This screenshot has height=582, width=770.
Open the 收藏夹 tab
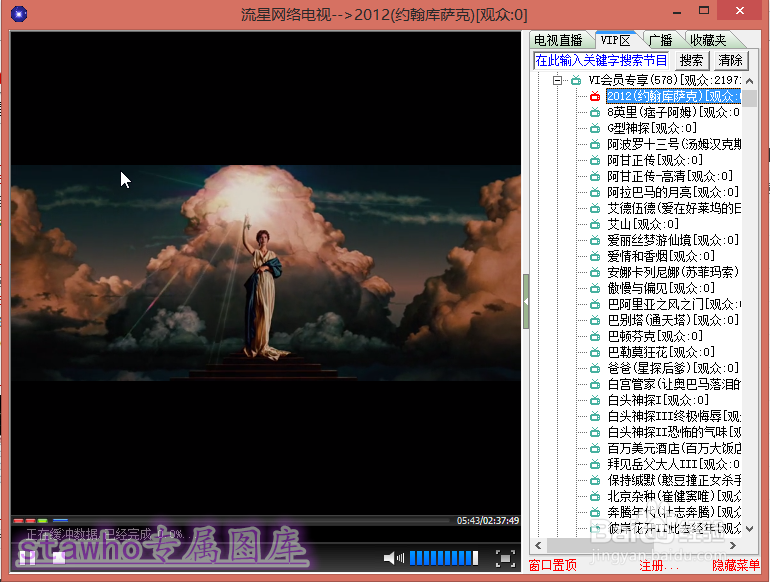[708, 40]
